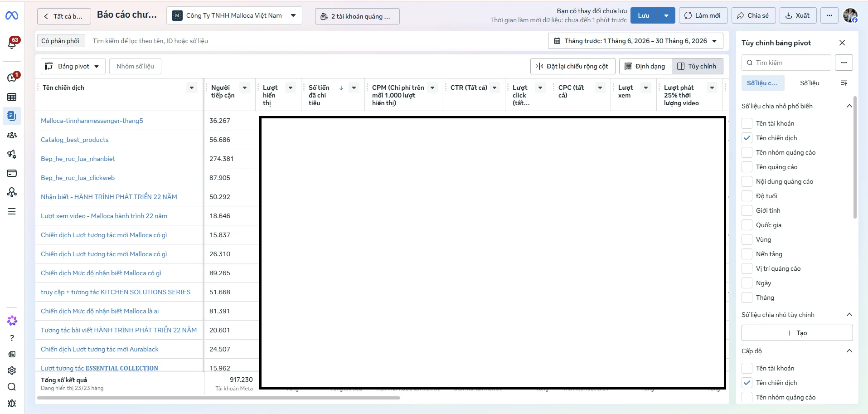Viewport: 868px width, 414px height.
Task: Open the Meta logo home
Action: (12, 16)
